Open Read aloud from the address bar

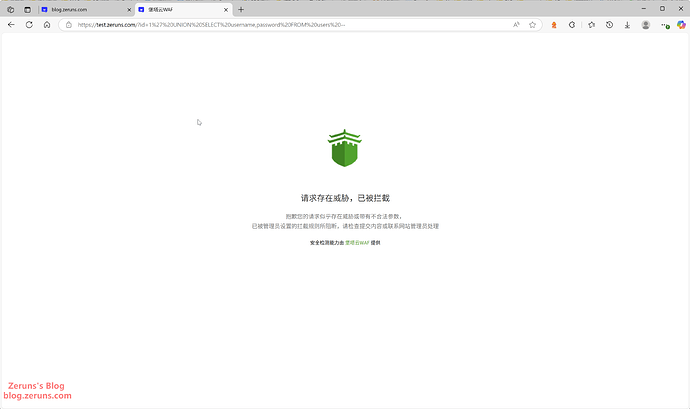[x=516, y=25]
